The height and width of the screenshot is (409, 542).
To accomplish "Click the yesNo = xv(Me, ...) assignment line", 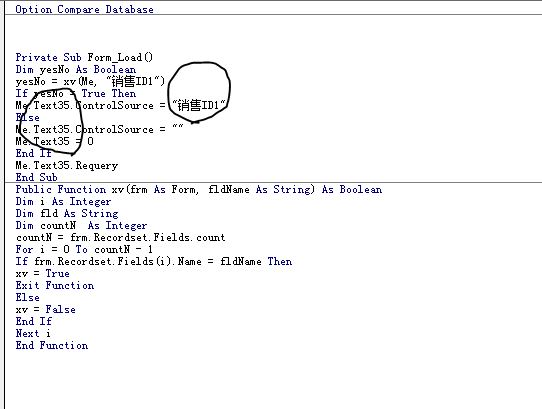I will coord(91,82).
